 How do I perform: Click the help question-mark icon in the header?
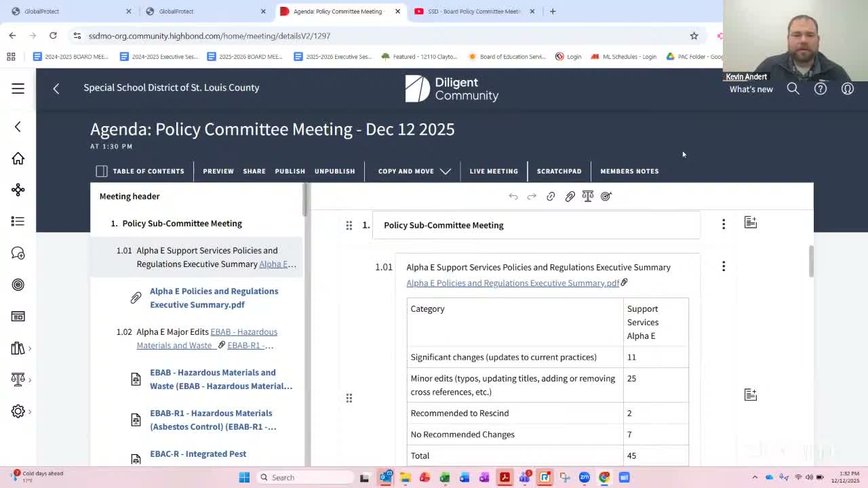point(820,88)
